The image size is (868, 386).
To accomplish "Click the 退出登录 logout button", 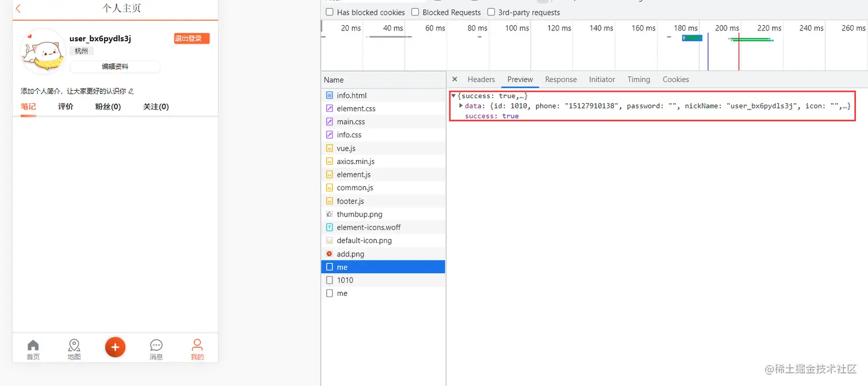I will coord(192,38).
